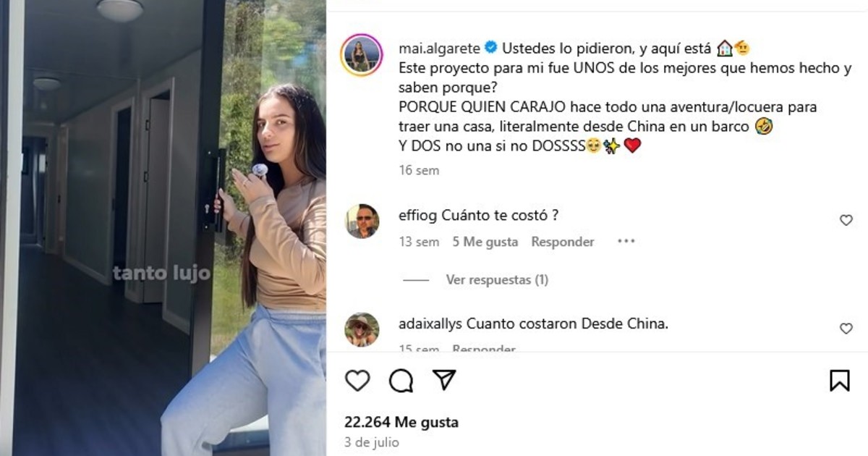Screen dimensions: 868x456
Task: Click the 3 de julio post date
Action: (372, 442)
